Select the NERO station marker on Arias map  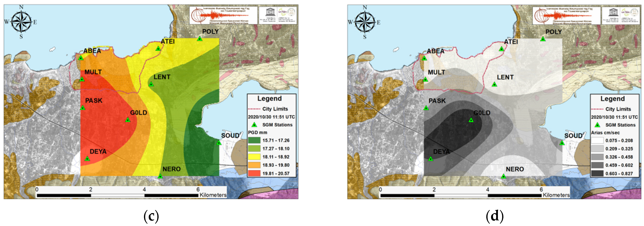point(504,176)
